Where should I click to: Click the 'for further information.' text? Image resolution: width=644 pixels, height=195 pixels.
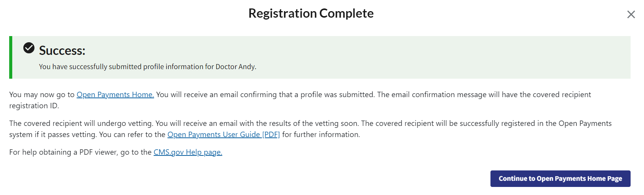pos(321,135)
